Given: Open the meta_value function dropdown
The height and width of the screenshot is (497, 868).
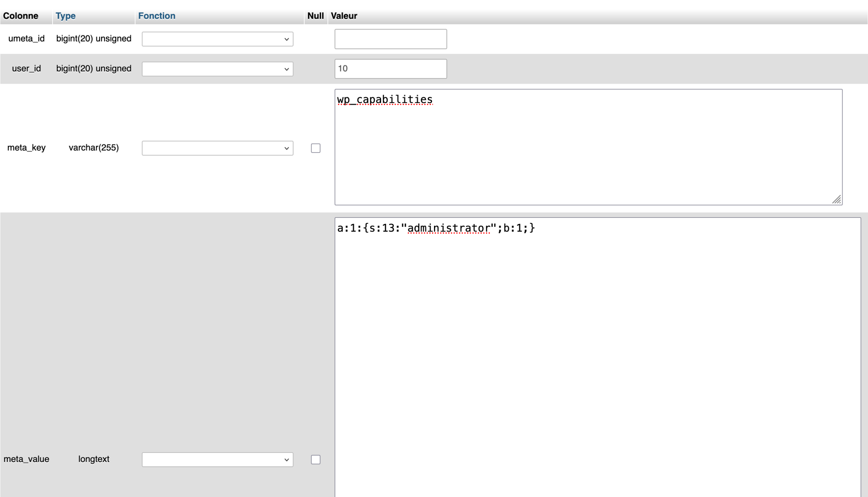Looking at the screenshot, I should click(x=217, y=459).
